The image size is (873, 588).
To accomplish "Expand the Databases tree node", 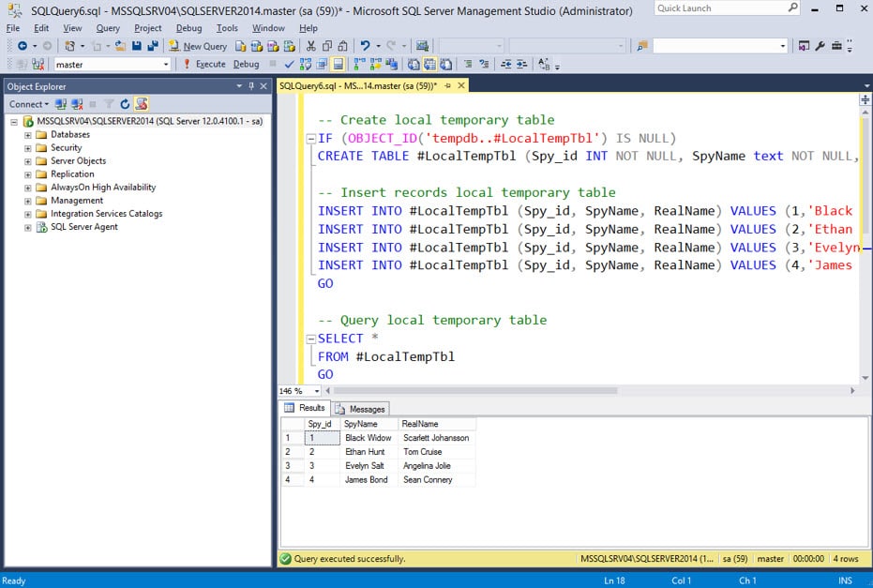I will (27, 135).
